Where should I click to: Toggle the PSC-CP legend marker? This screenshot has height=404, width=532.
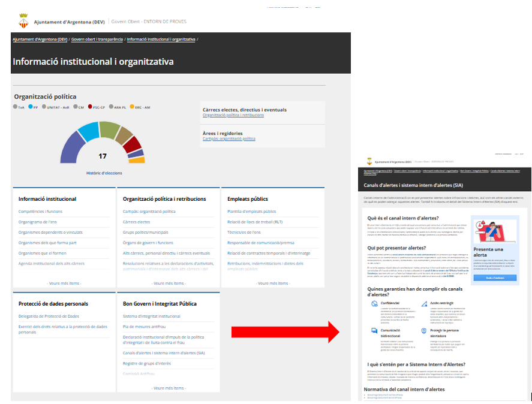point(90,107)
